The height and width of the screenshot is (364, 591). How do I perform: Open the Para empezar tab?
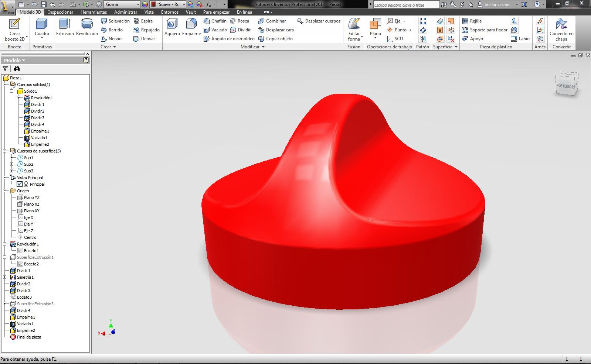(216, 12)
